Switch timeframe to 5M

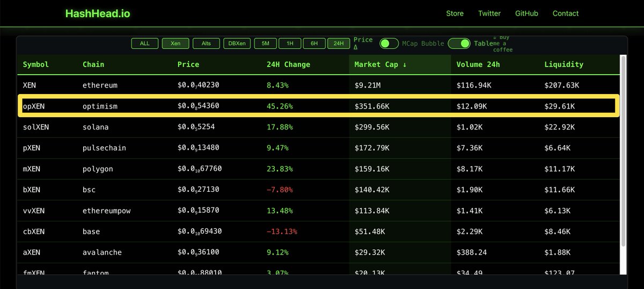point(266,44)
